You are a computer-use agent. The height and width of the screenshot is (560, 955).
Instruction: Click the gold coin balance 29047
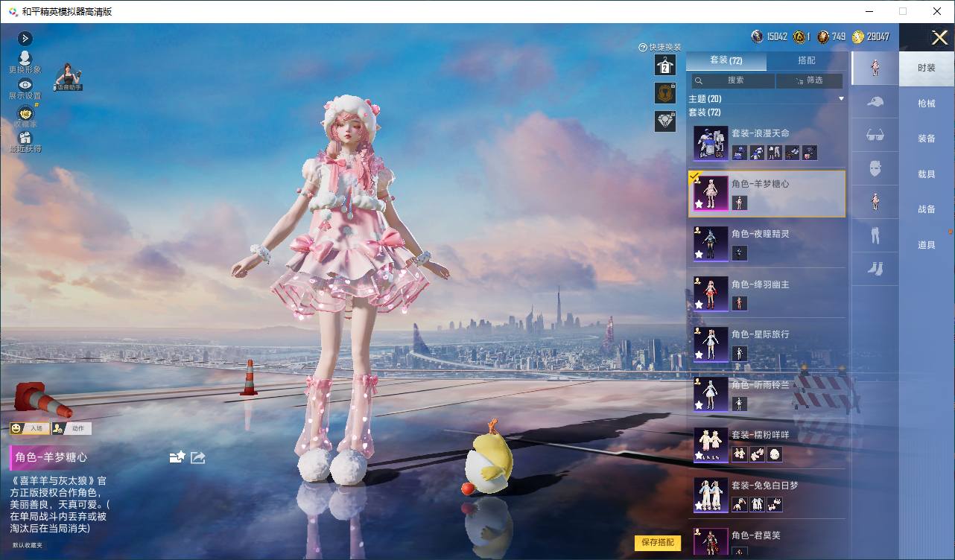871,36
